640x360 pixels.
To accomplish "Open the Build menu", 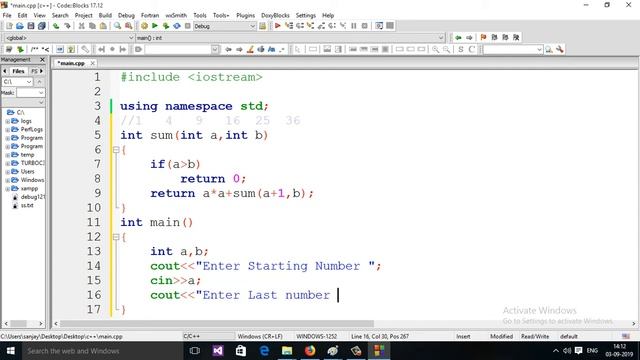I will [x=105, y=16].
